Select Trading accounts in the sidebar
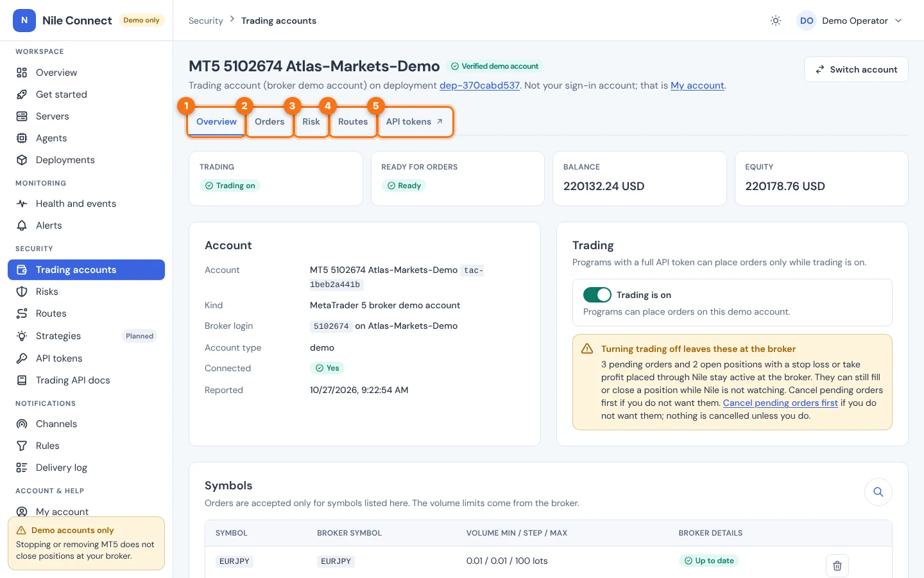This screenshot has height=578, width=924. coord(86,270)
